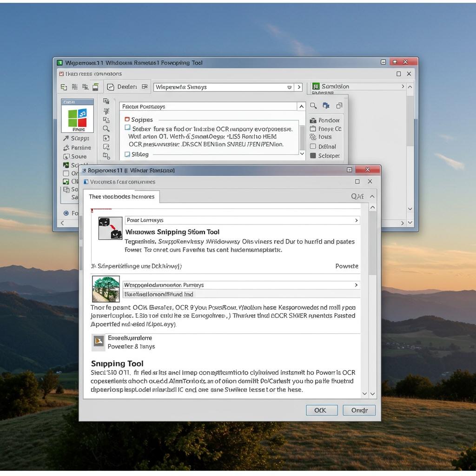
Task: Select the first tab in the front dialog
Action: tap(121, 197)
